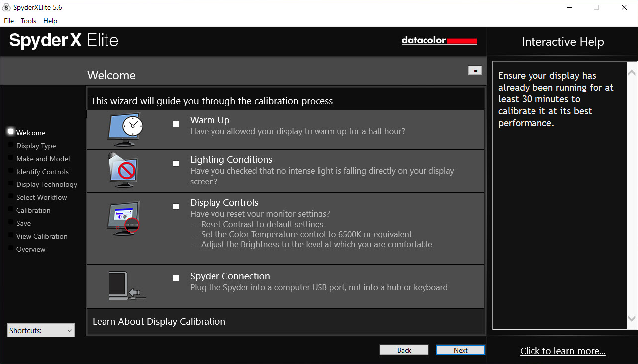Click the Interactive Help heading
This screenshot has height=364, width=638.
coord(563,42)
